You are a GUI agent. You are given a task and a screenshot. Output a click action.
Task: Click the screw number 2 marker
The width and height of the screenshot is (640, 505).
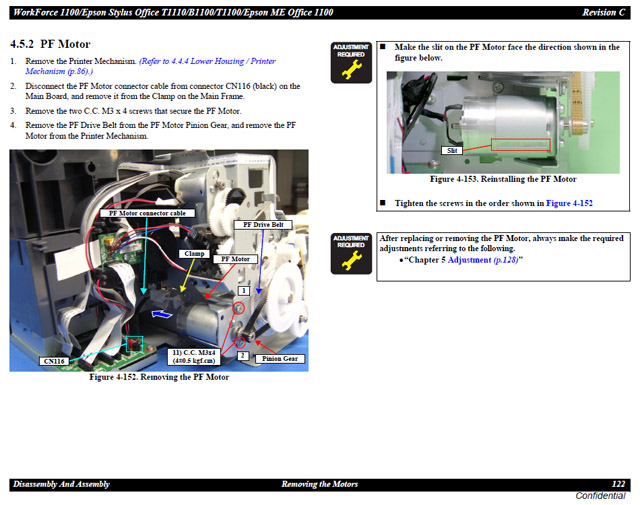[242, 354]
